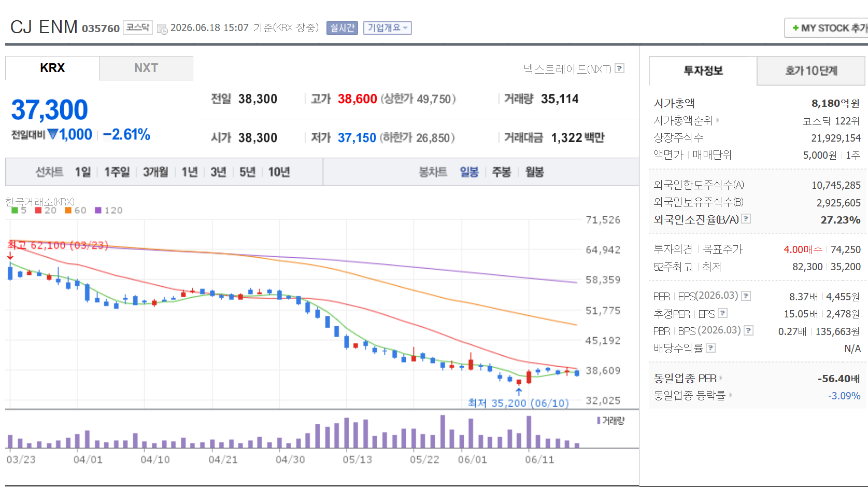Screen dimensions: 868x487
Task: Expand the 동일업종 PER arrow link
Action: coord(721,378)
